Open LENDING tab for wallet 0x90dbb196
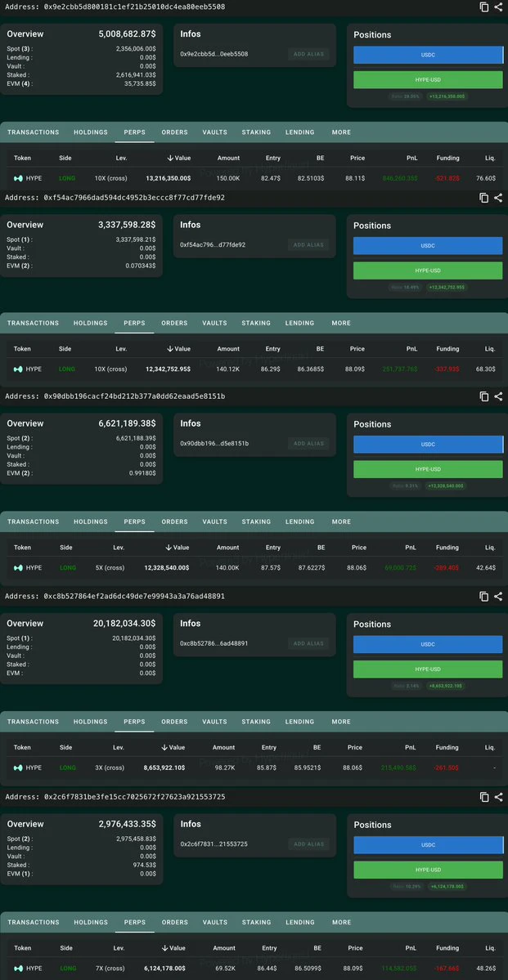Image resolution: width=508 pixels, height=980 pixels. (300, 521)
